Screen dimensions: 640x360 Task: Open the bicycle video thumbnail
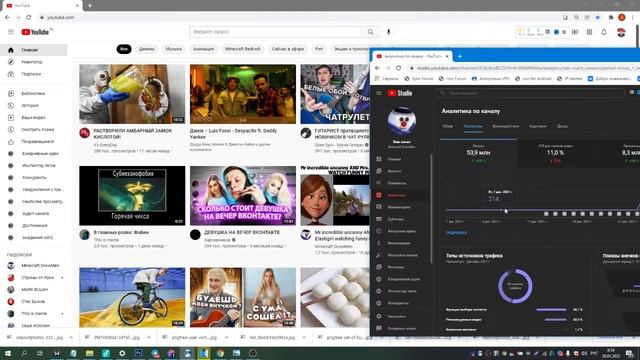point(132,297)
